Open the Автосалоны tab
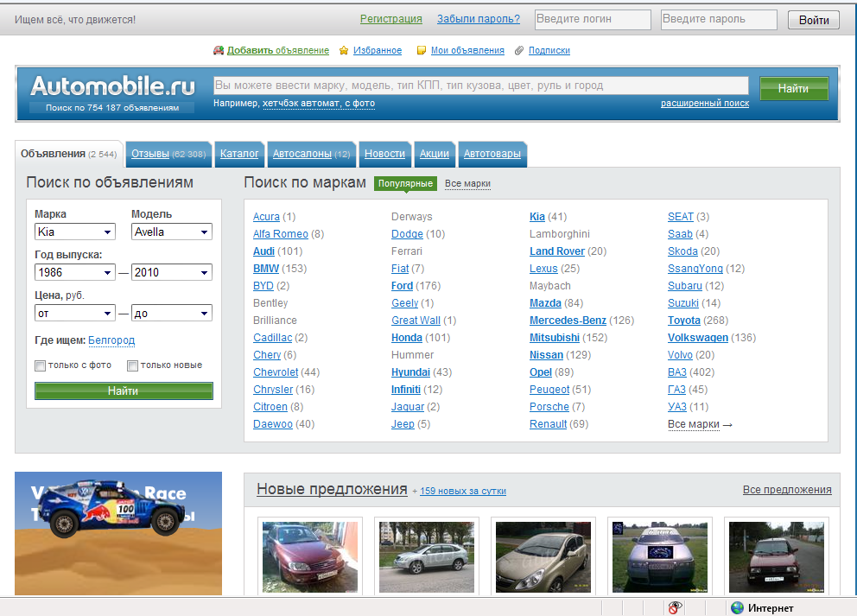 coord(312,154)
